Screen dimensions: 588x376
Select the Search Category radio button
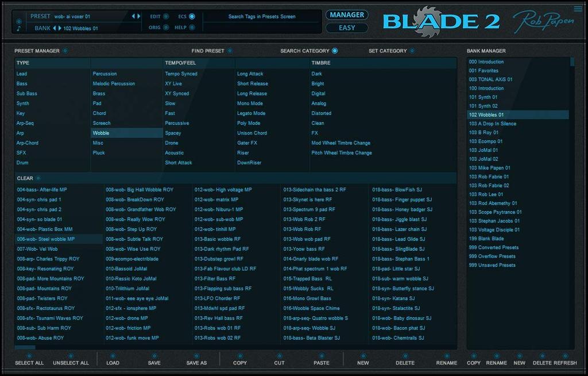tap(335, 51)
